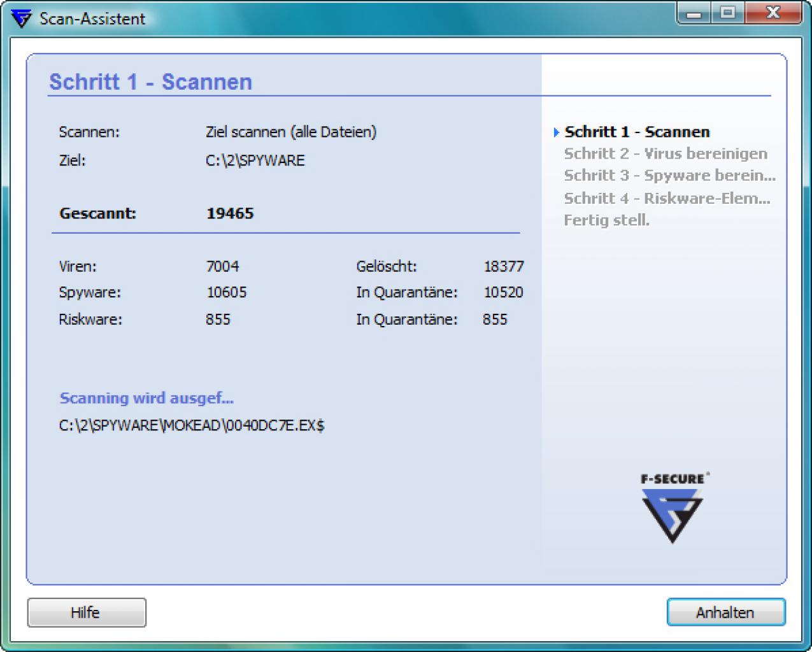Click the Gescannt count 19465
The image size is (812, 652).
(230, 213)
